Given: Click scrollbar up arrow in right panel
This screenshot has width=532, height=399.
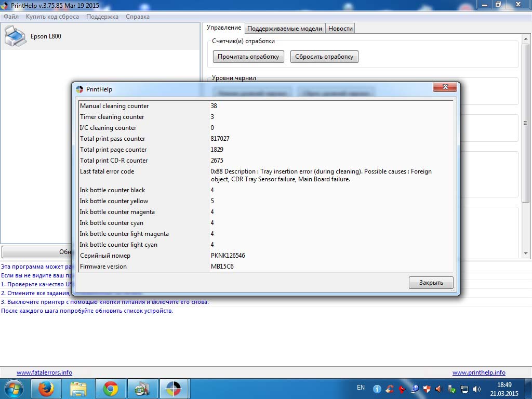Looking at the screenshot, I should 526,39.
